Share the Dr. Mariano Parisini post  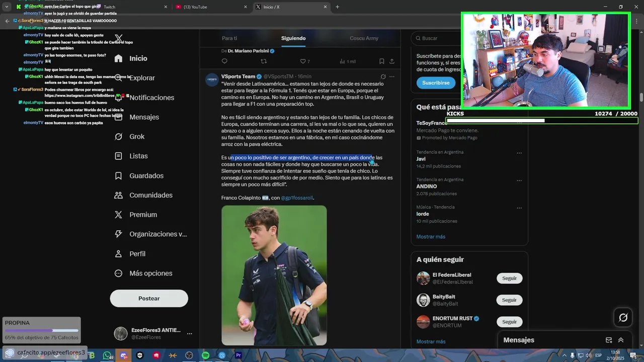point(392,61)
